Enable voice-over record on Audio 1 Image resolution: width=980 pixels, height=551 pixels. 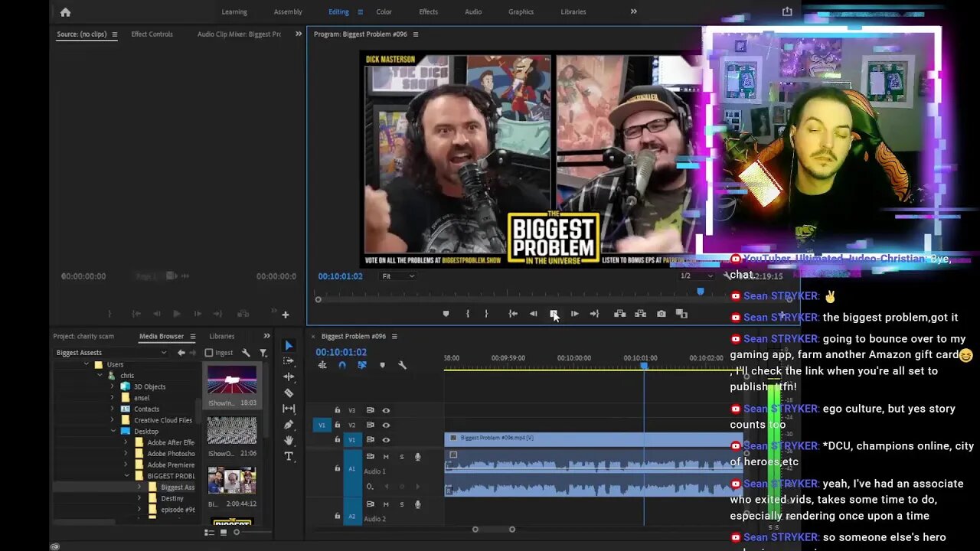[x=417, y=457]
